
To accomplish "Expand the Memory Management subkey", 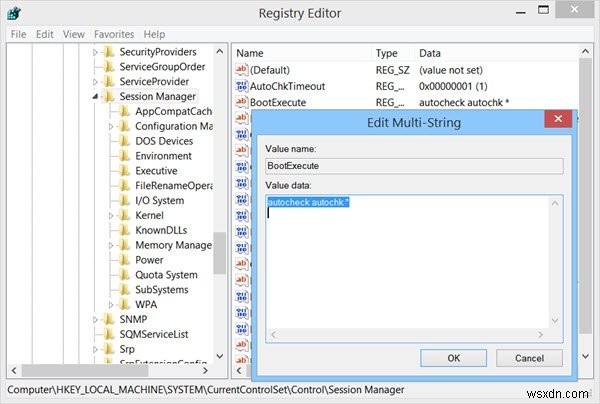I will click(111, 245).
